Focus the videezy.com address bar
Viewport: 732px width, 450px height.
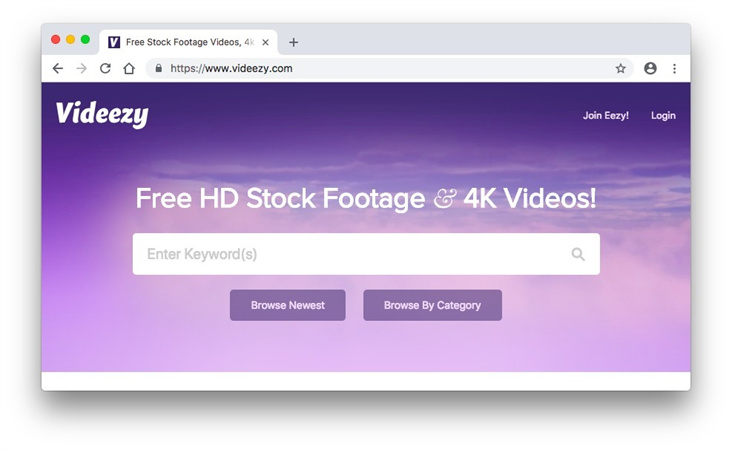(x=389, y=69)
